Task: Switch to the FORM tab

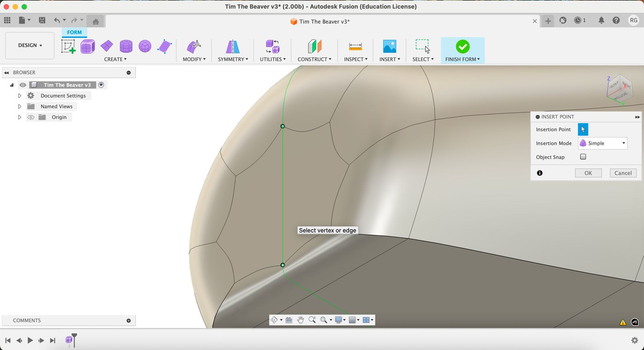Action: [x=74, y=32]
